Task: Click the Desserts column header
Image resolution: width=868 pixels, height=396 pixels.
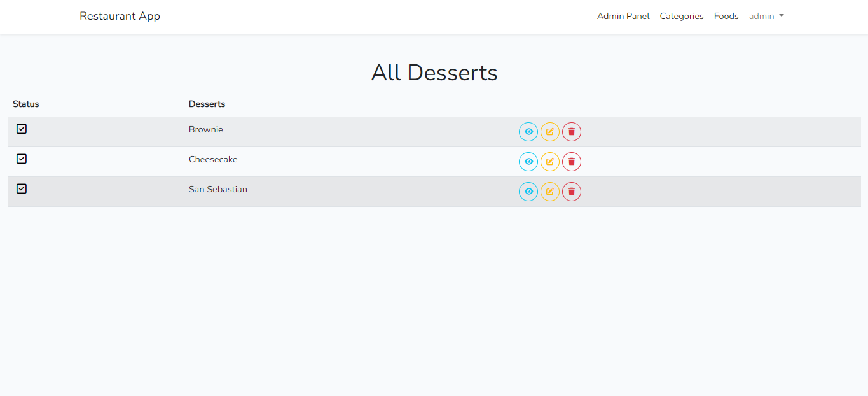Action: 206,104
